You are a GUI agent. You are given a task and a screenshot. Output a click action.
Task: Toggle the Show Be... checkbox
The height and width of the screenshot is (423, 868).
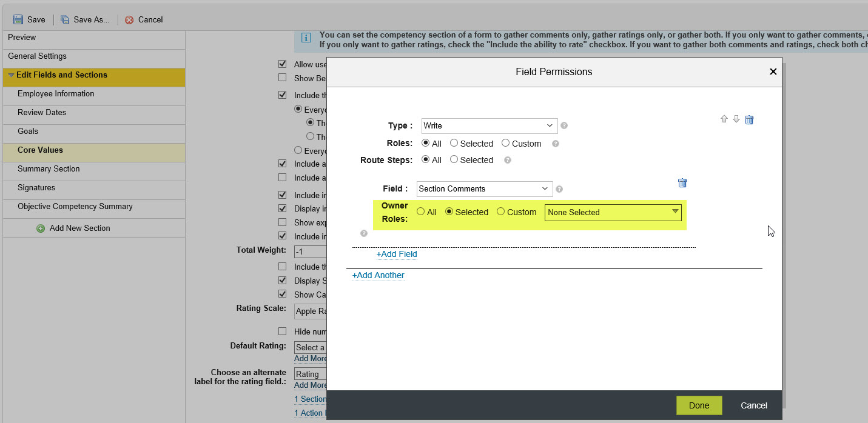point(282,78)
